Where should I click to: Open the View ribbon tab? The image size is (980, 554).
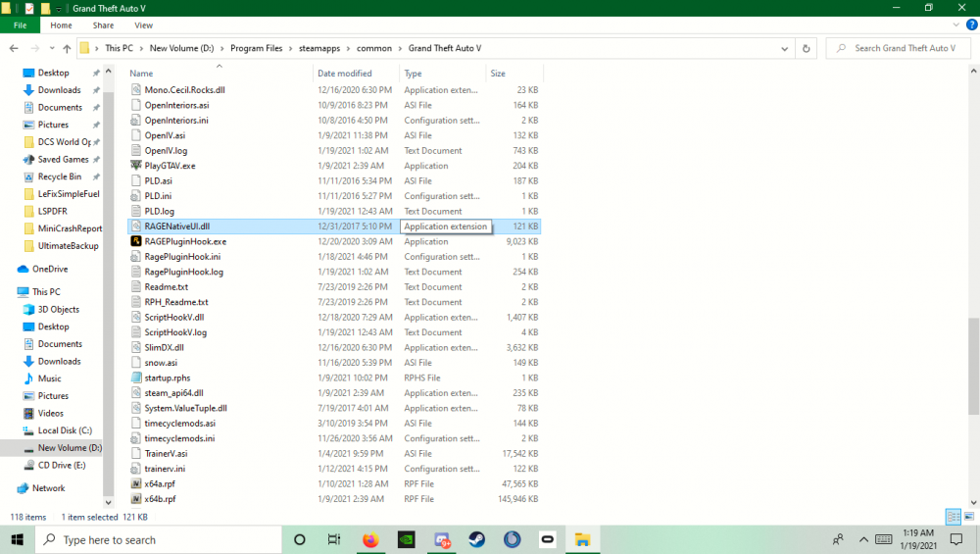pyautogui.click(x=143, y=25)
